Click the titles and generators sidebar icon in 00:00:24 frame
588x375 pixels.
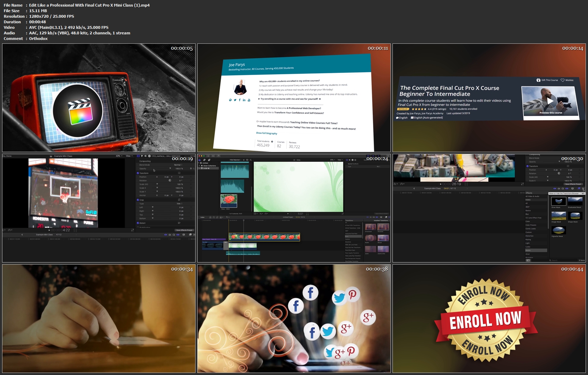point(209,160)
